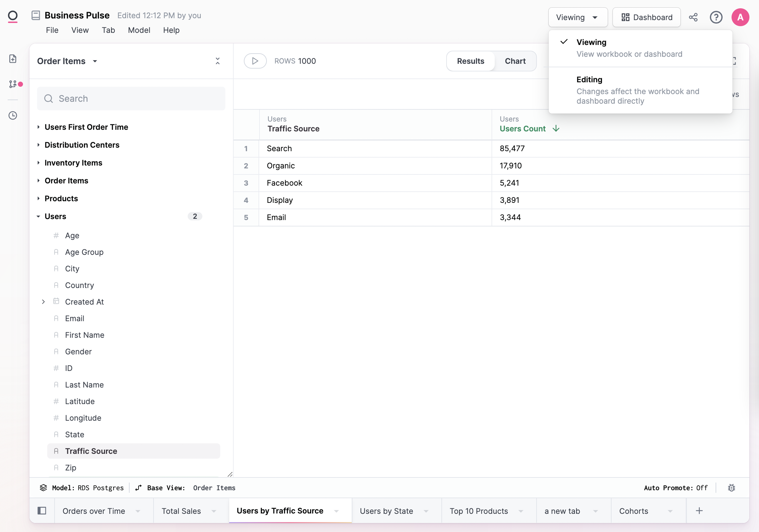Image resolution: width=759 pixels, height=532 pixels.
Task: Click the new document icon in sidebar
Action: tap(13, 59)
